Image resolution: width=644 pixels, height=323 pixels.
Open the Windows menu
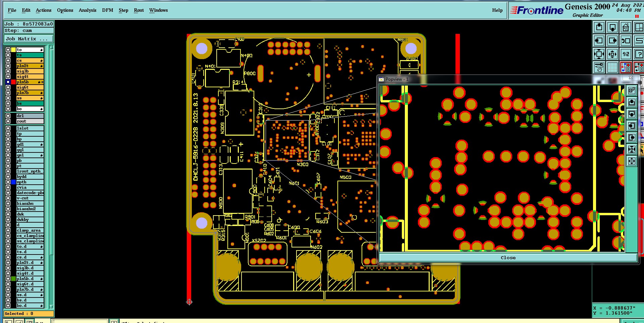[158, 10]
